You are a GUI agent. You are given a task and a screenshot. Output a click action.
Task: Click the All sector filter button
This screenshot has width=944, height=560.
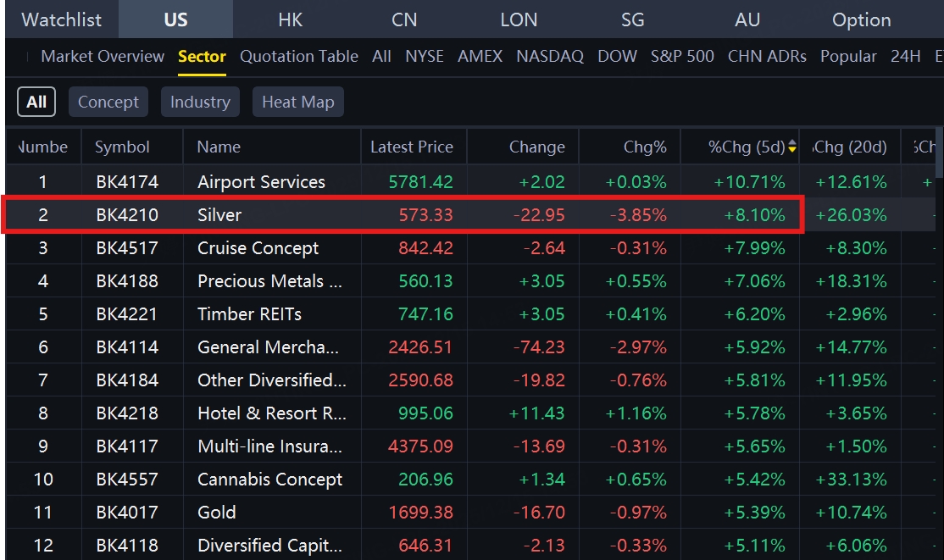[x=36, y=102]
